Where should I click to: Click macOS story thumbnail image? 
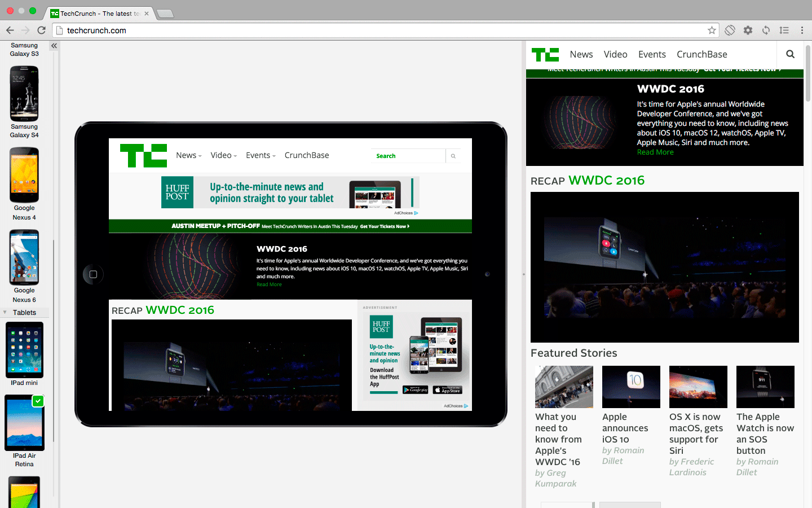[698, 387]
